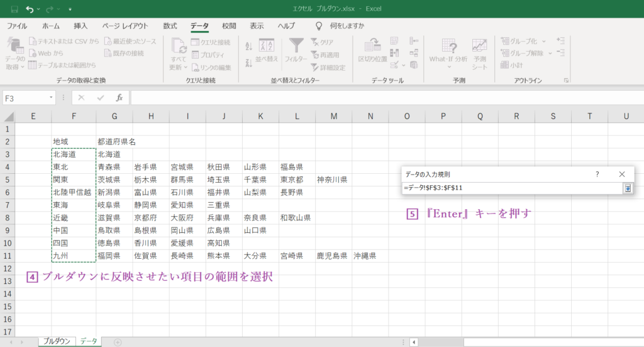644x347 pixels.
Task: Click the 区切り位置 text-to-columns icon
Action: click(372, 45)
